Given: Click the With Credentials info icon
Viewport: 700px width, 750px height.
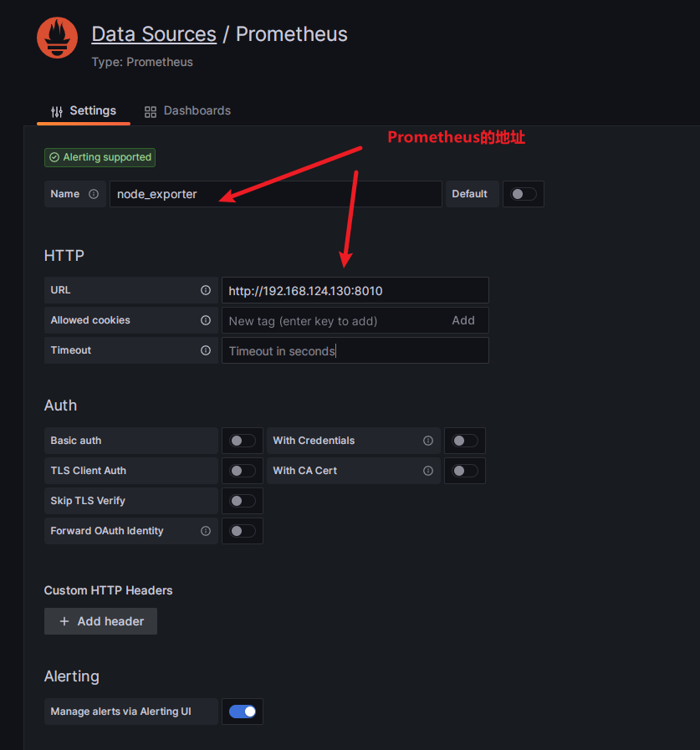Looking at the screenshot, I should click(x=427, y=441).
